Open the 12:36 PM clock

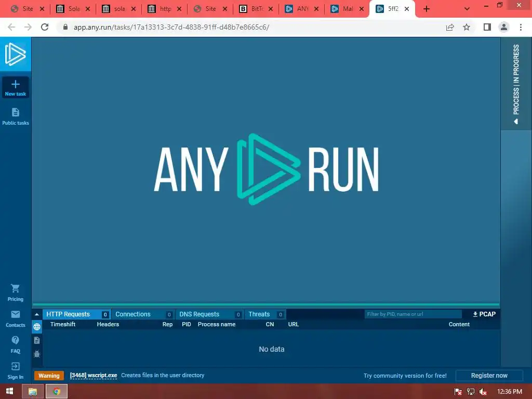[509, 392]
